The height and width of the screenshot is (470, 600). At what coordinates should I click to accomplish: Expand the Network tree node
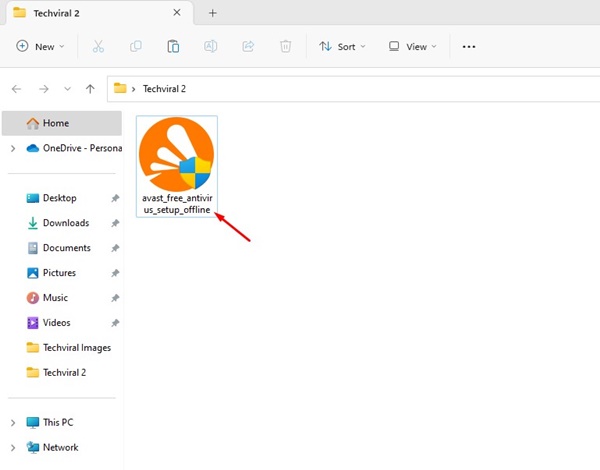(13, 447)
